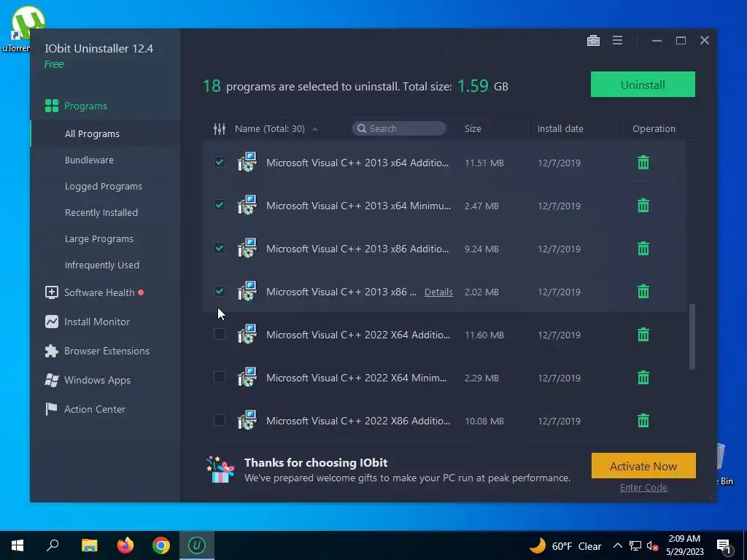The height and width of the screenshot is (560, 747).
Task: Click IObit Uninstaller taskbar icon
Action: (x=197, y=545)
